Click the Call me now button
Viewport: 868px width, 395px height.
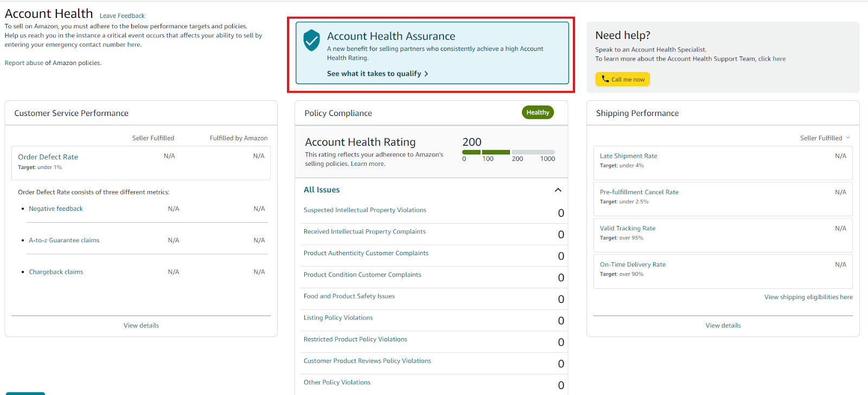(622, 79)
